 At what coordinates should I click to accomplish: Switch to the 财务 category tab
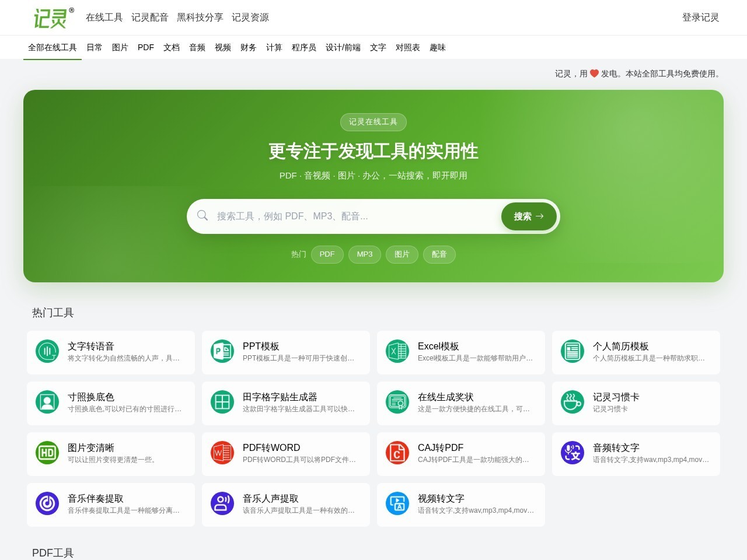click(249, 47)
